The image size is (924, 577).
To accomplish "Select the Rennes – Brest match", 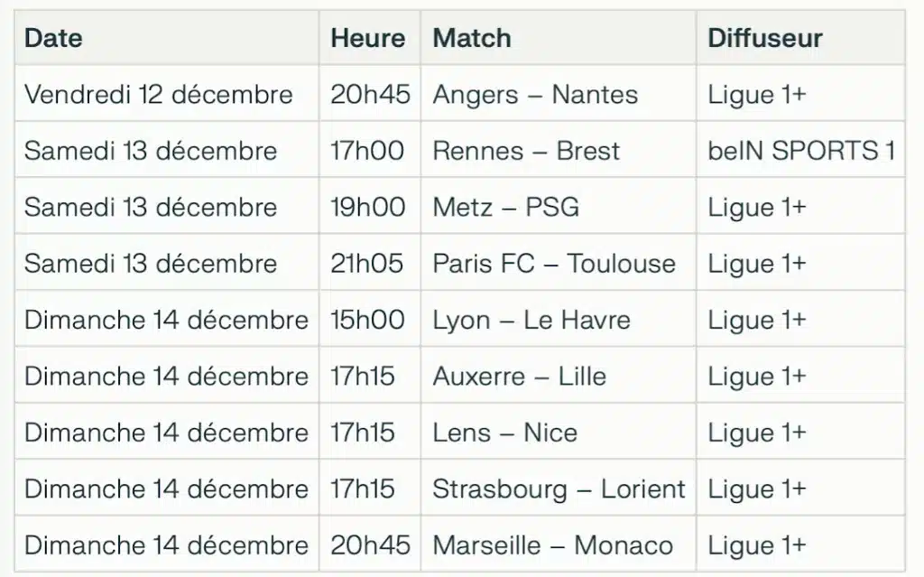I will 526,151.
